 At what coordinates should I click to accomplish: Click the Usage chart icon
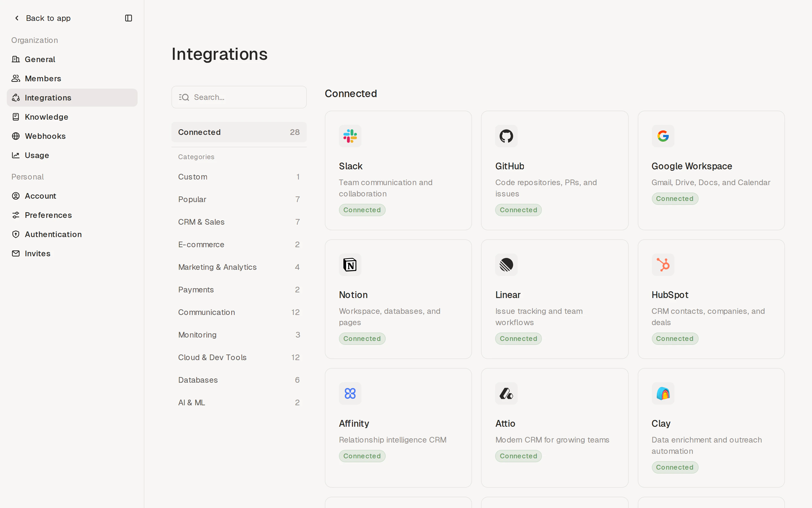coord(16,155)
